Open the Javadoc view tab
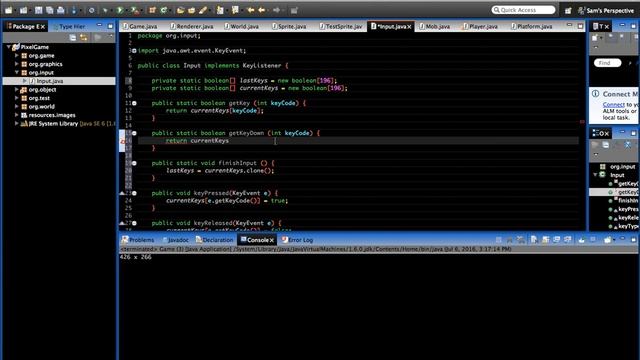 point(176,240)
